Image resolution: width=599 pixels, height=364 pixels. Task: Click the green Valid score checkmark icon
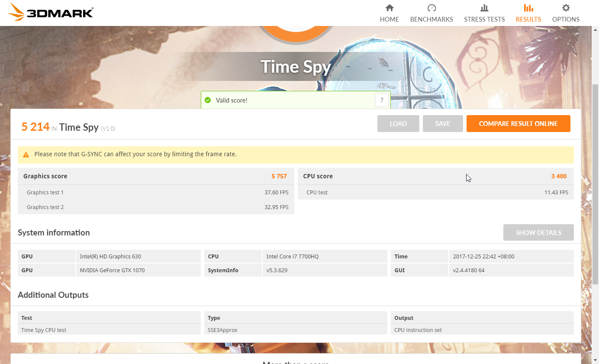[x=208, y=100]
